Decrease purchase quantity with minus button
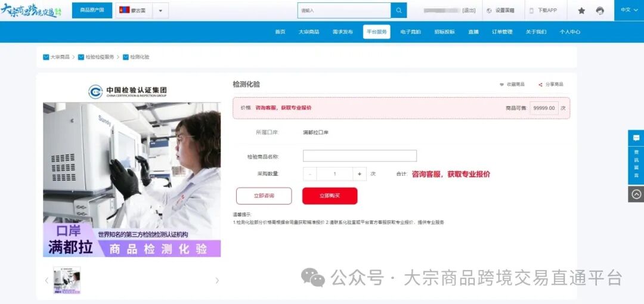The width and height of the screenshot is (644, 304). pos(310,174)
